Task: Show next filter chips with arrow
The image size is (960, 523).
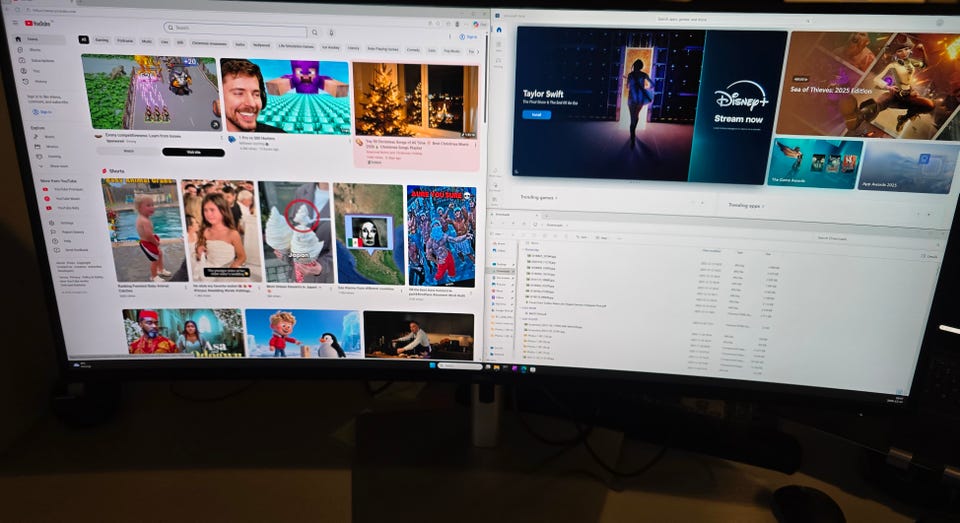Action: 478,52
